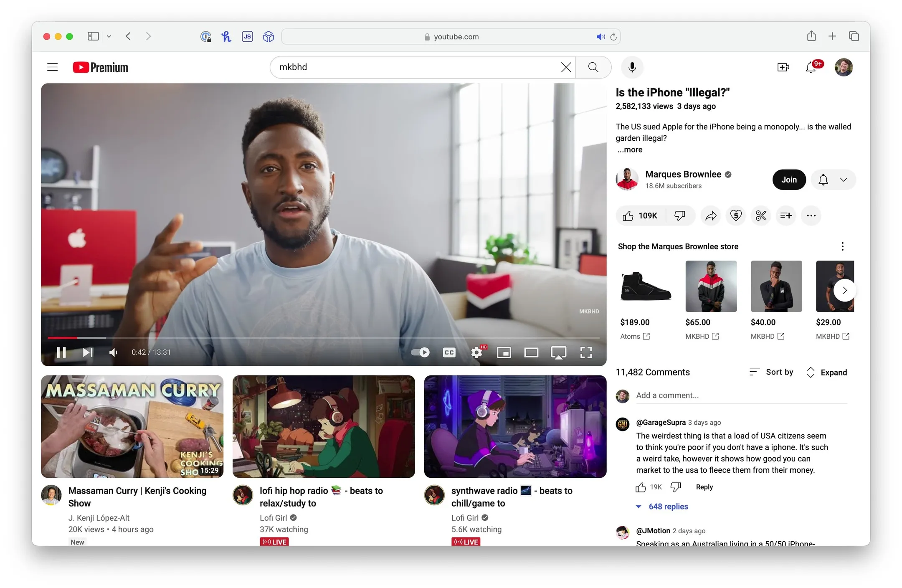Enable closed captions with the CC button
Viewport: 902px width, 588px height.
(x=449, y=352)
